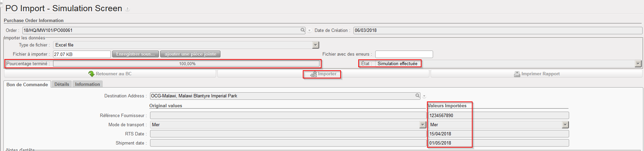Click the Pourcentage terminé progress bar
This screenshot has height=151, width=644.
186,63
